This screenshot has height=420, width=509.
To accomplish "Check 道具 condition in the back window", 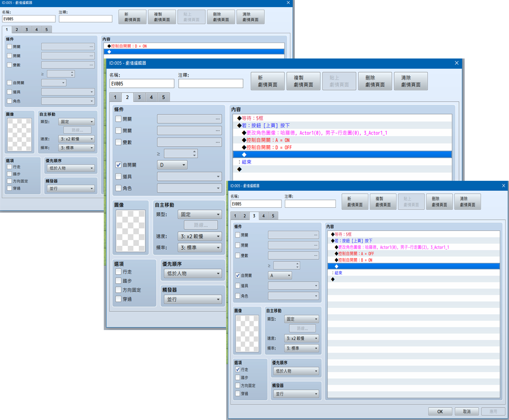I will click(9, 92).
